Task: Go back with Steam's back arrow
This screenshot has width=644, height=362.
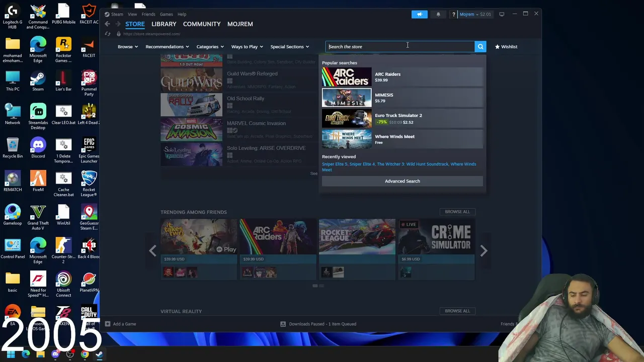Action: pos(107,24)
